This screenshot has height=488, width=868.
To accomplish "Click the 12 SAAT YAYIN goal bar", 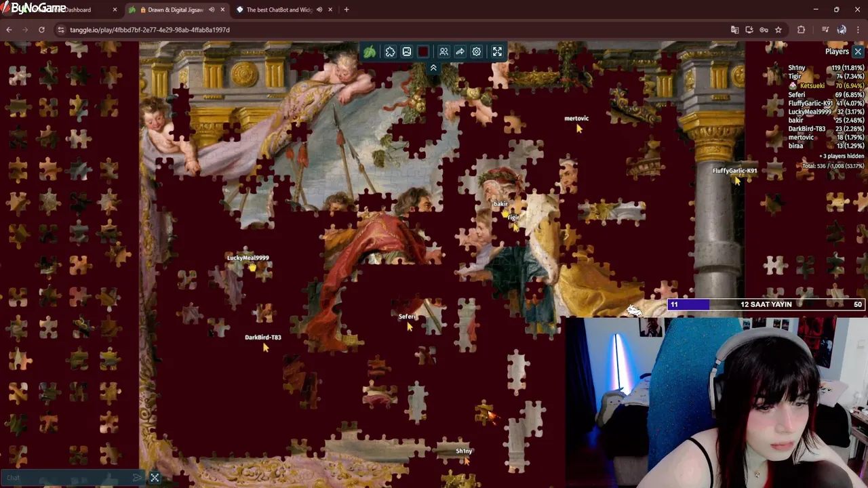I will point(766,304).
